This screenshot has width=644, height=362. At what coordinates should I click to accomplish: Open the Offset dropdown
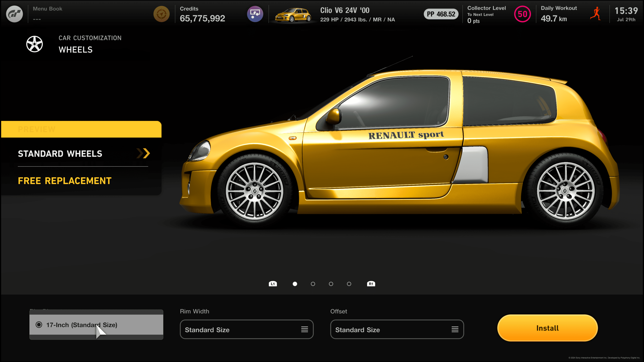397,329
